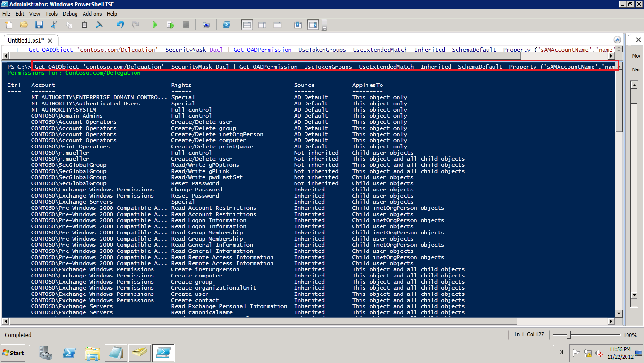This screenshot has height=363, width=644.
Task: Click the add-on pane scroll-down arrow
Action: point(634,295)
